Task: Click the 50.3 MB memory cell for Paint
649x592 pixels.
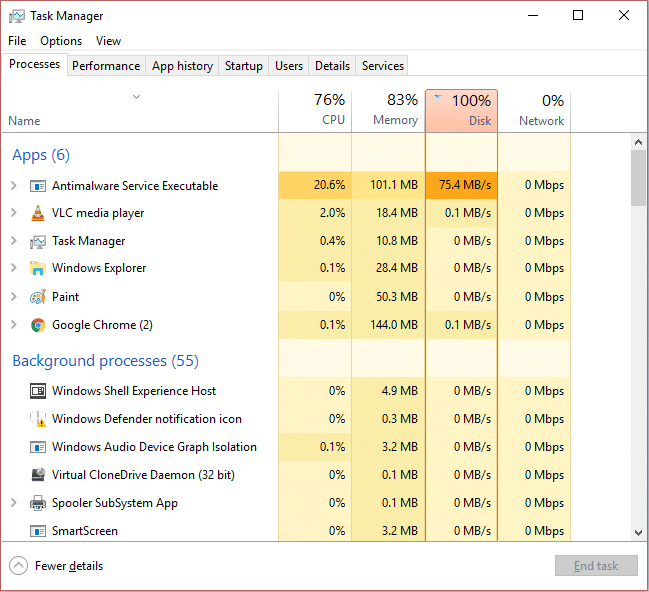Action: (388, 297)
